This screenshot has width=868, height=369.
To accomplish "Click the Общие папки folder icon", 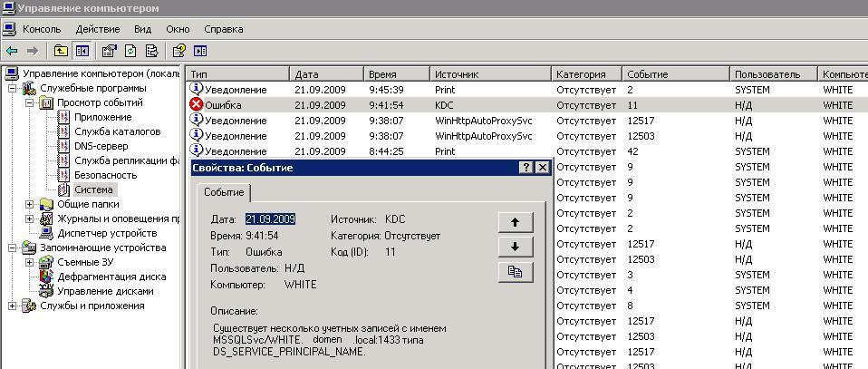I will (47, 205).
